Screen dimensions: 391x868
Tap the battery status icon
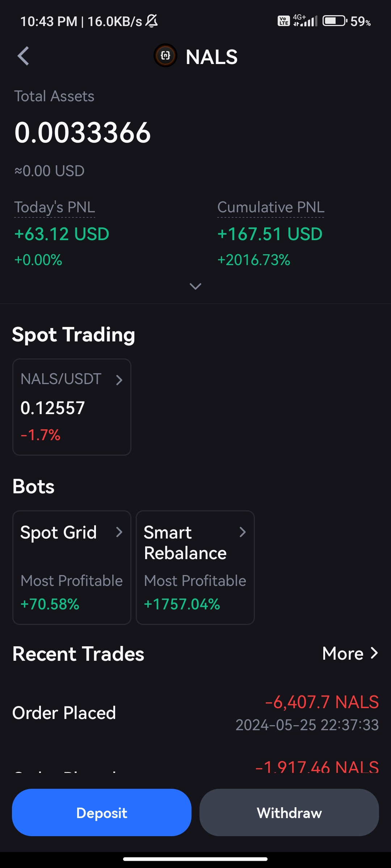(x=335, y=21)
